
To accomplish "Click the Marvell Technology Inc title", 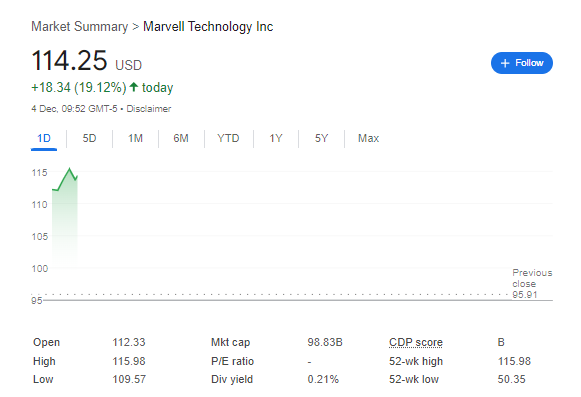I will pos(208,27).
